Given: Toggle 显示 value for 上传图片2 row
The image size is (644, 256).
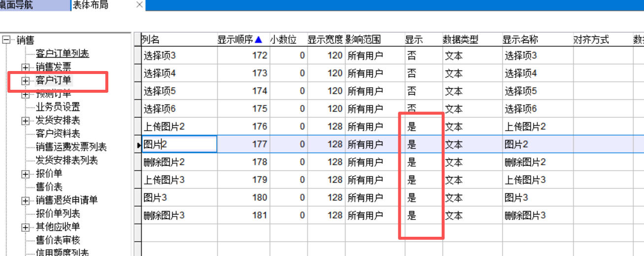Looking at the screenshot, I should (412, 127).
